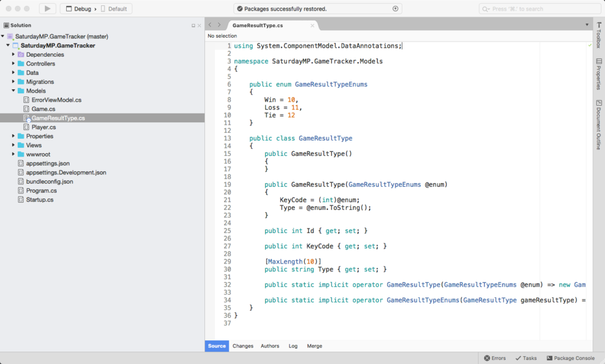The width and height of the screenshot is (605, 364).
Task: Expand the Dependencies node
Action: click(x=14, y=54)
